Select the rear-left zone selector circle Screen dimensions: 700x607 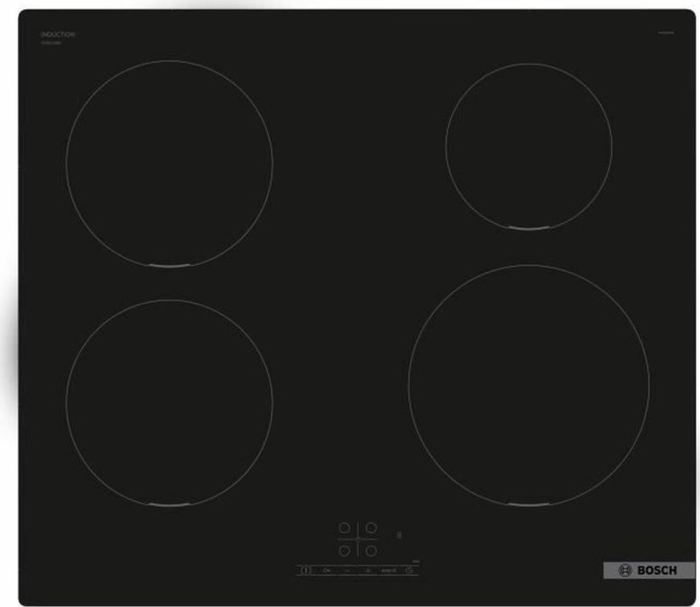pyautogui.click(x=344, y=528)
